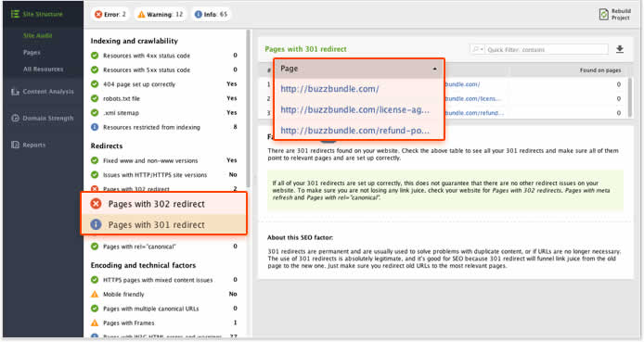Filter by Error count badge
Viewport: 644px width, 342px height.
(110, 14)
